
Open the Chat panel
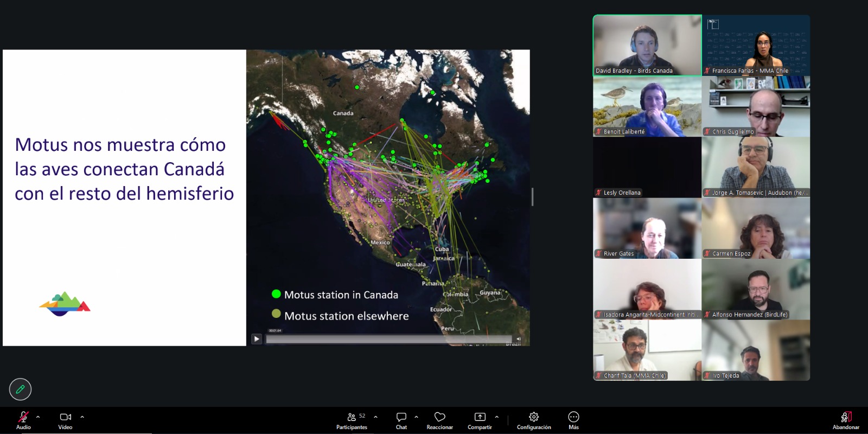click(x=401, y=419)
